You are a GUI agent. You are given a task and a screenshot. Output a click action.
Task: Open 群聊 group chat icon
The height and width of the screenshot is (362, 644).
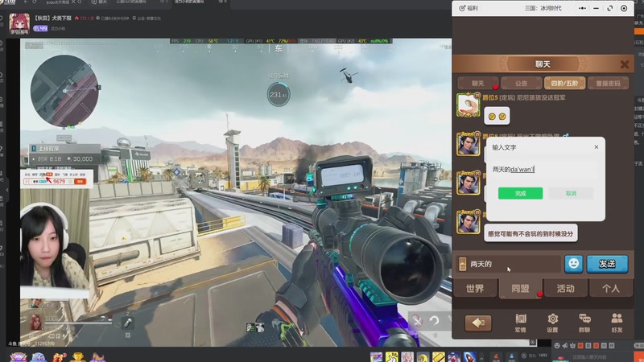584,323
